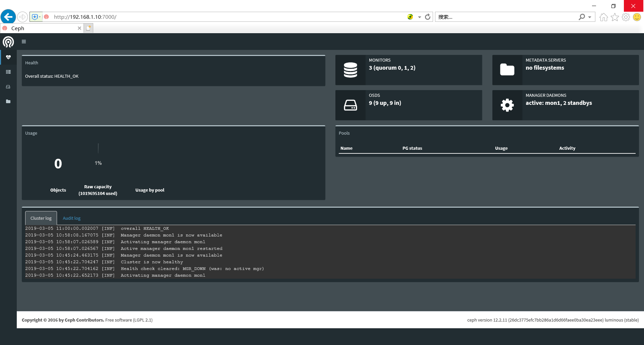This screenshot has height=345, width=644.
Task: Open the security shield dropdown
Action: click(x=36, y=17)
